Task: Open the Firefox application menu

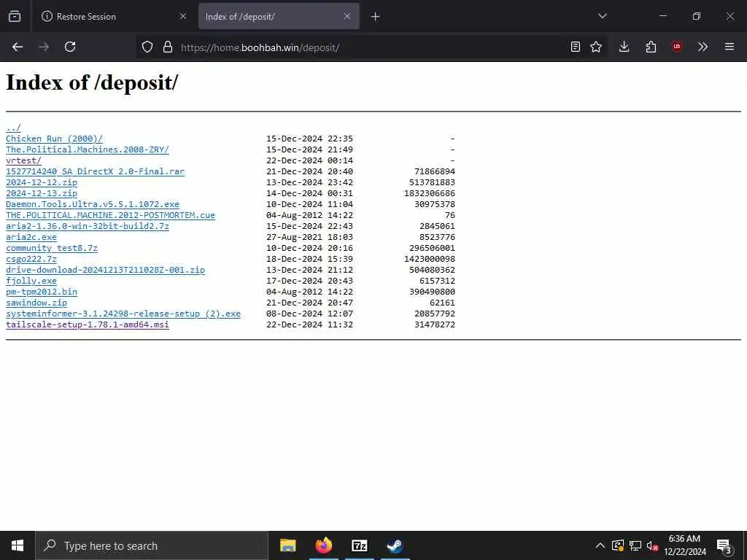Action: [x=729, y=47]
